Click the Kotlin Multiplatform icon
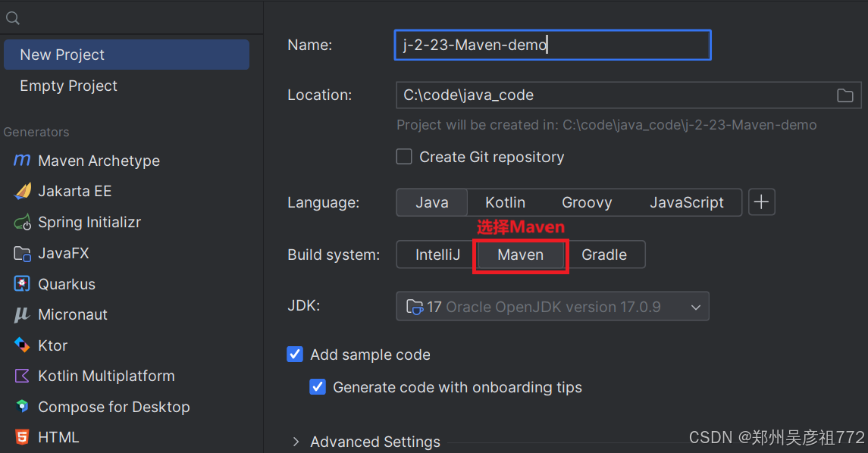868x453 pixels. click(x=21, y=376)
